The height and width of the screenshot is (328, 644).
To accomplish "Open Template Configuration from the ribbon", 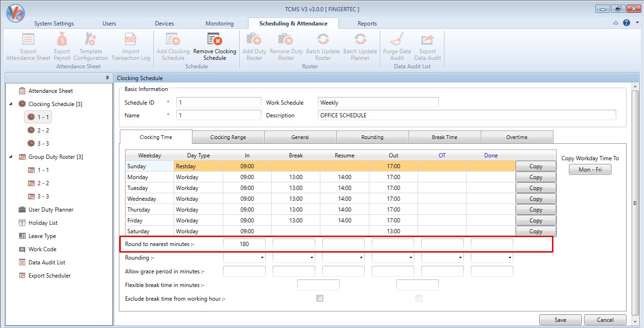I will [x=91, y=46].
